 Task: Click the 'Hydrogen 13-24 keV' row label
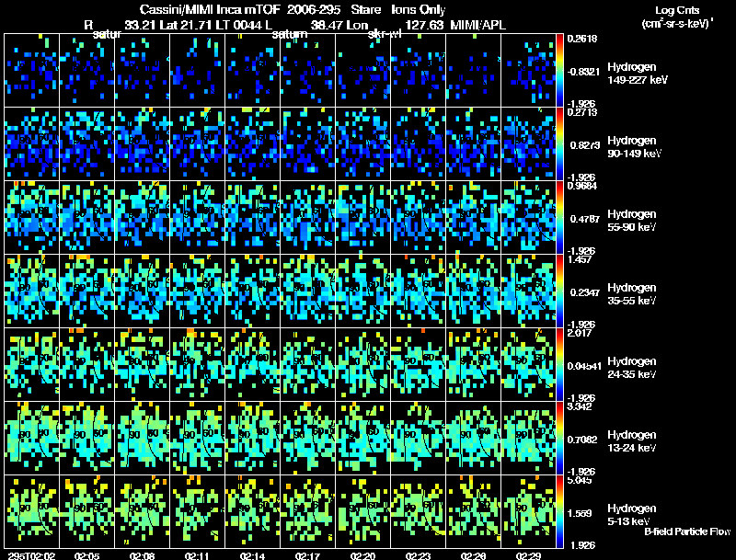(x=632, y=441)
